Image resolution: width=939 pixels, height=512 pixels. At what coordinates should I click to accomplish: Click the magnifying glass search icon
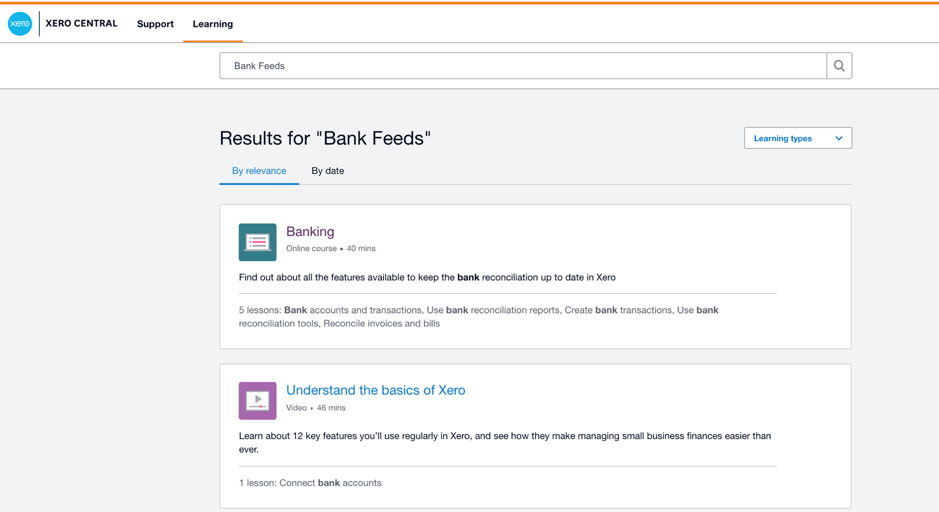[839, 66]
